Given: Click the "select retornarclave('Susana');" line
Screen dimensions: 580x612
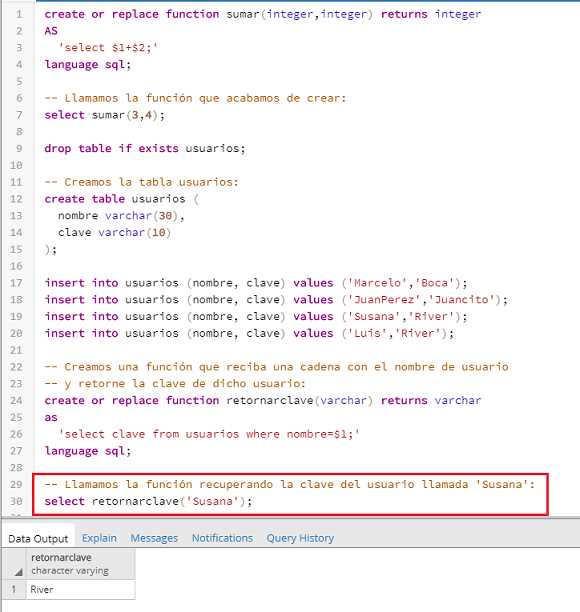Looking at the screenshot, I should (148, 501).
